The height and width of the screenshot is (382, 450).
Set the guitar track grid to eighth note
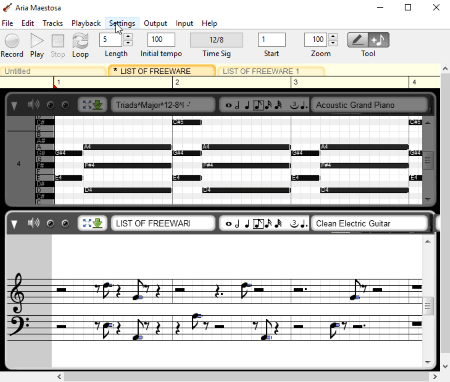[258, 224]
